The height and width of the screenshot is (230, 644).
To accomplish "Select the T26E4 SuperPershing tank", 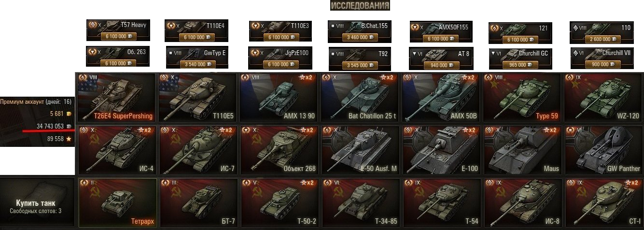I will point(117,98).
